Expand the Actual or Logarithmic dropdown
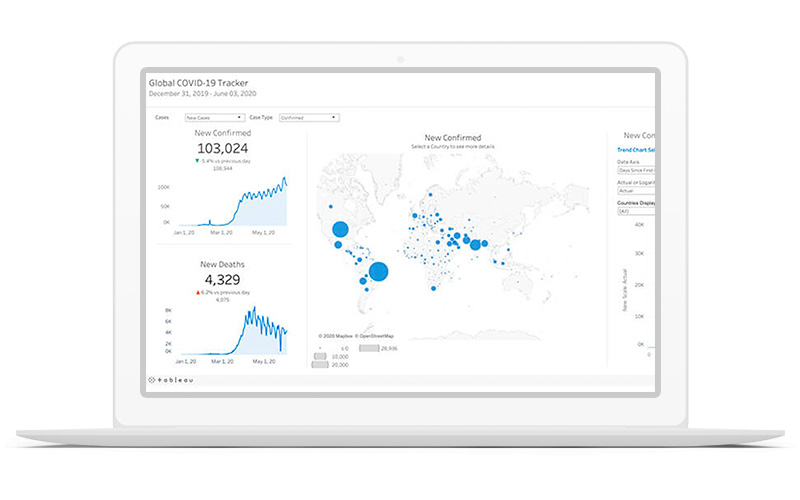 pos(637,190)
